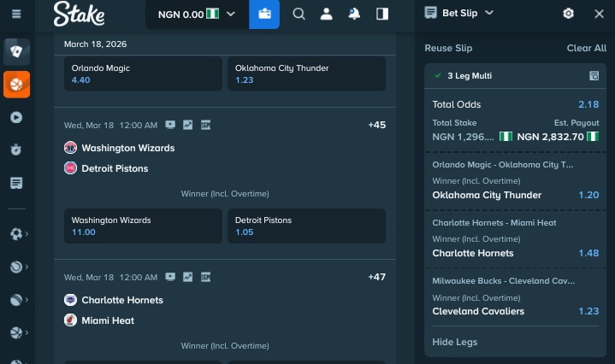
Task: Select Washington Wizards odds 11.00
Action: point(143,226)
